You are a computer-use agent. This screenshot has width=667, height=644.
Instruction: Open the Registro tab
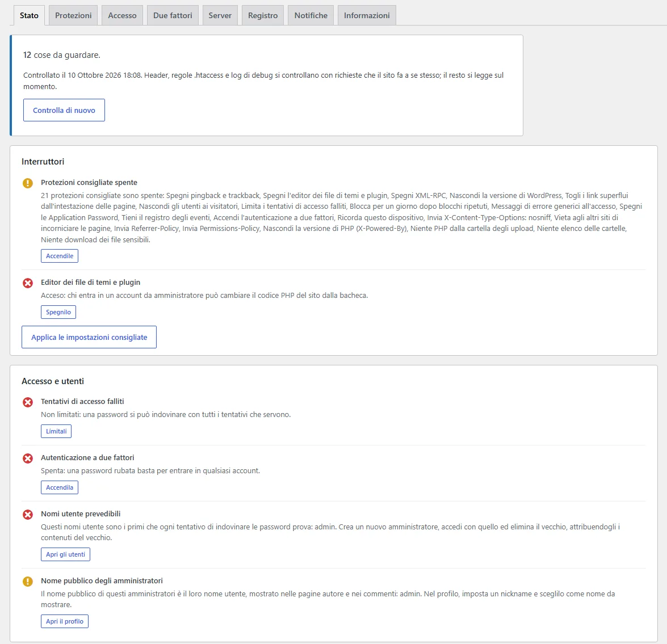(x=263, y=15)
